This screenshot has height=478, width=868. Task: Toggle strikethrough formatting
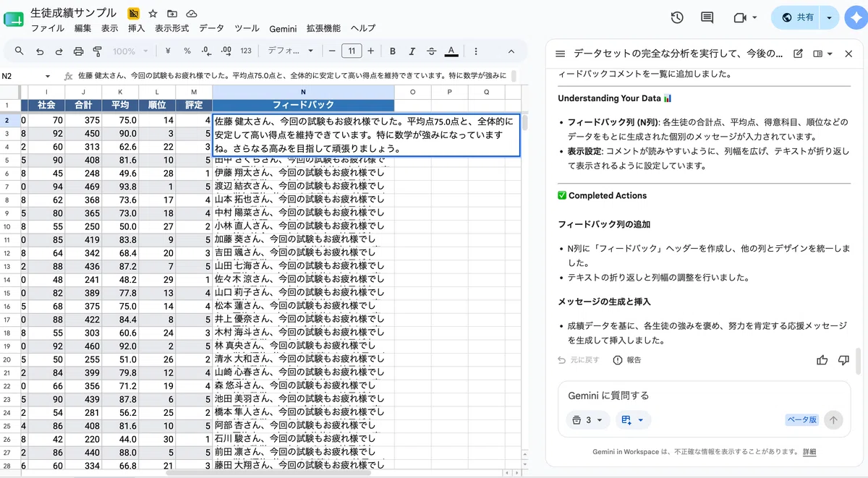click(x=432, y=51)
